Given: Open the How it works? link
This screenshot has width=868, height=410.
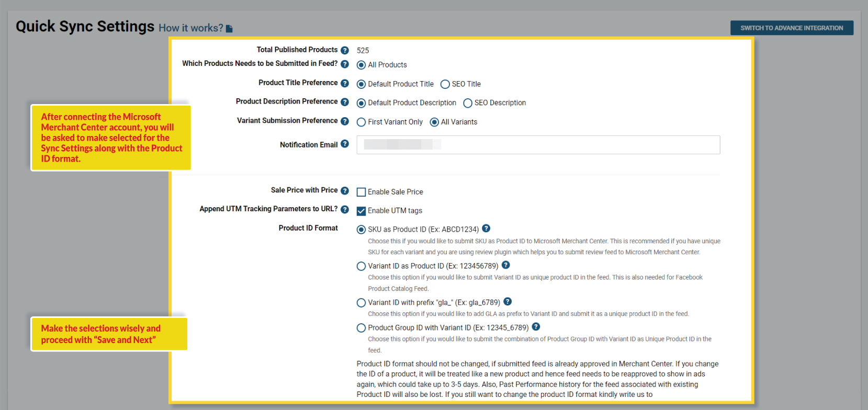Looking at the screenshot, I should point(191,28).
